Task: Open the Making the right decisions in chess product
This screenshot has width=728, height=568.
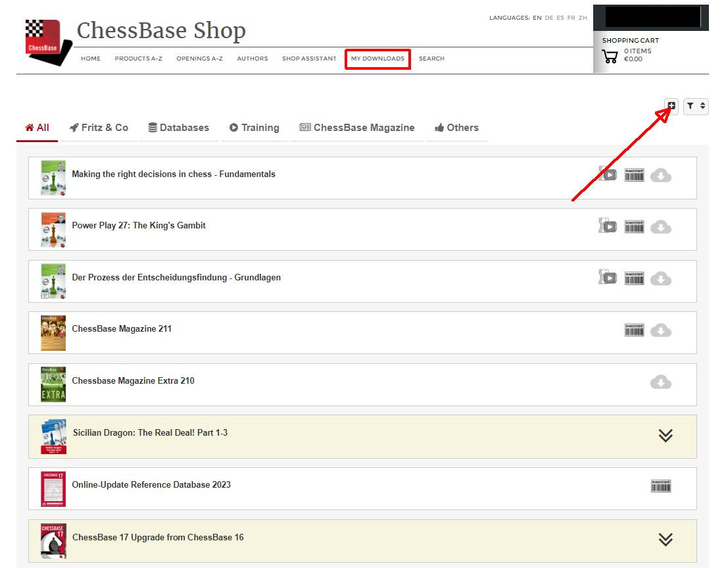Action: point(174,174)
